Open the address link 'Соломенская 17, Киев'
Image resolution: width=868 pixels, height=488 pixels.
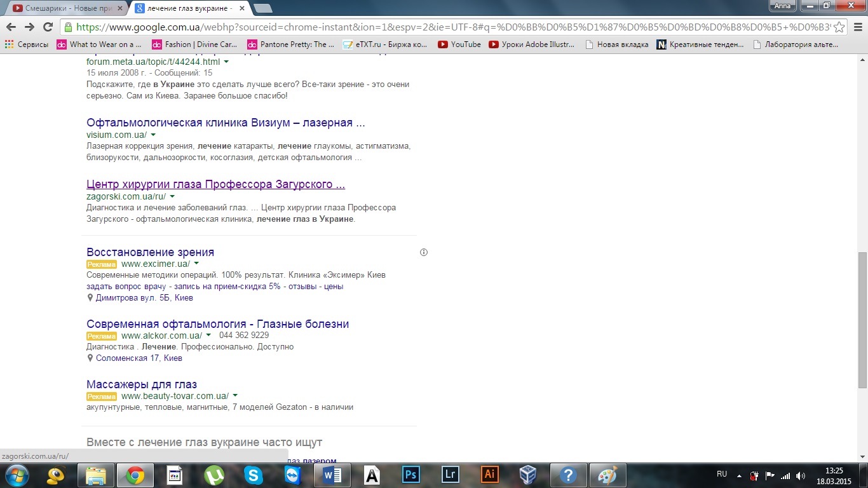(x=139, y=358)
